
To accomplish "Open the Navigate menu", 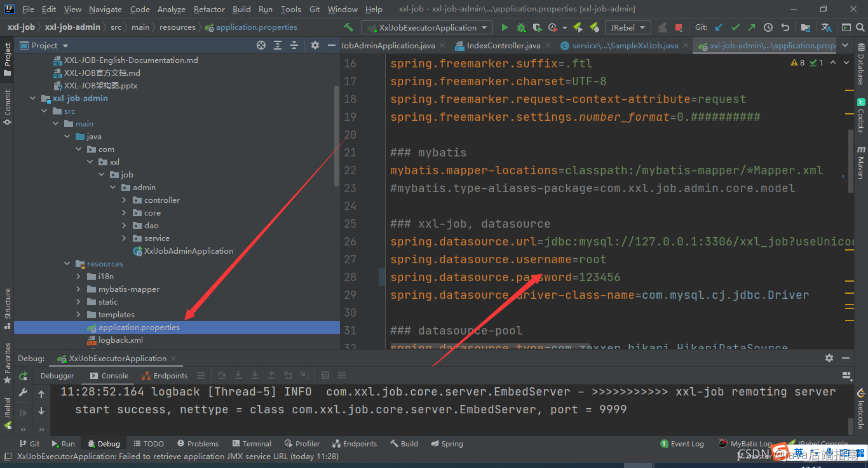I will pyautogui.click(x=105, y=9).
